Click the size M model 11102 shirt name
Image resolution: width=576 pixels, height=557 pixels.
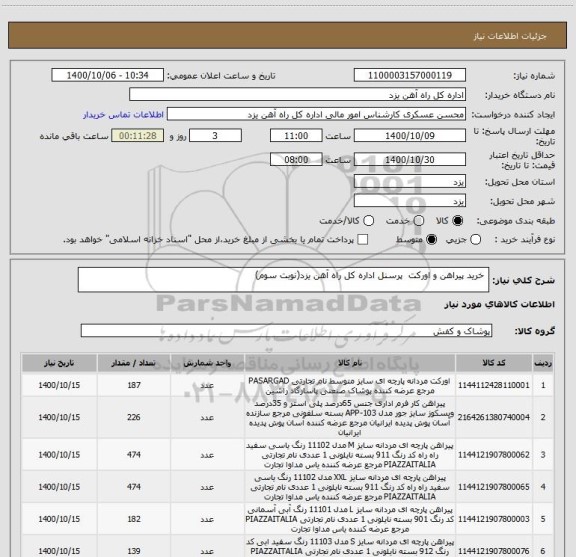coord(349,455)
